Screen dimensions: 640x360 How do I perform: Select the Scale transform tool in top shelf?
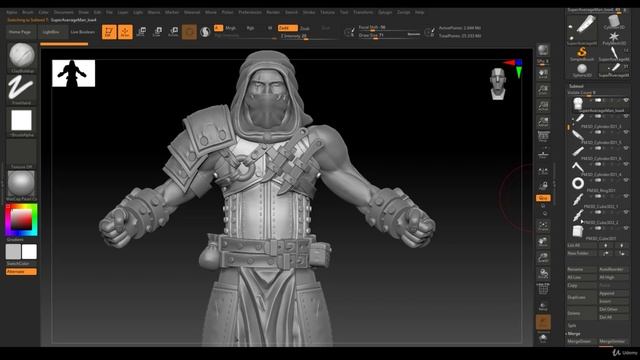(157, 32)
